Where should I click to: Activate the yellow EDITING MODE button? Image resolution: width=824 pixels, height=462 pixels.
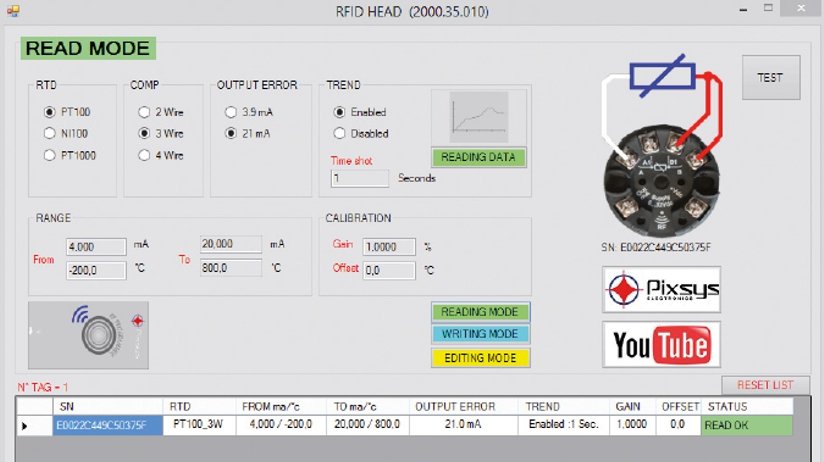[x=480, y=357]
